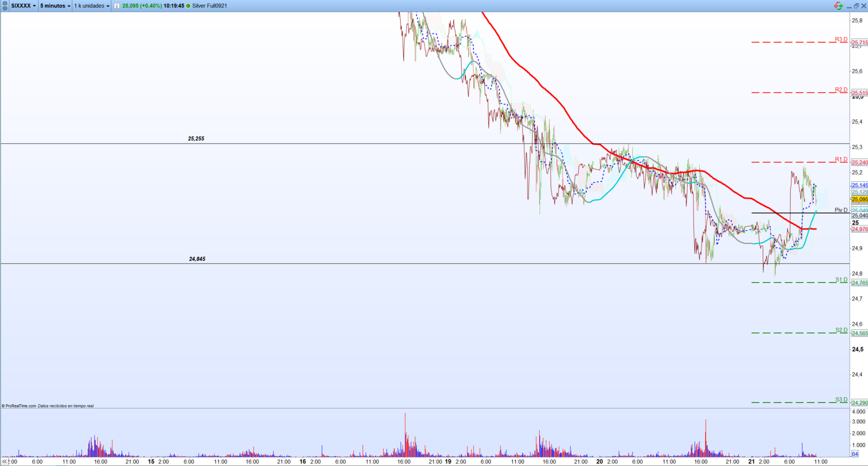Click date marker 21 on time axis
The image size is (868, 466).
pos(751,462)
